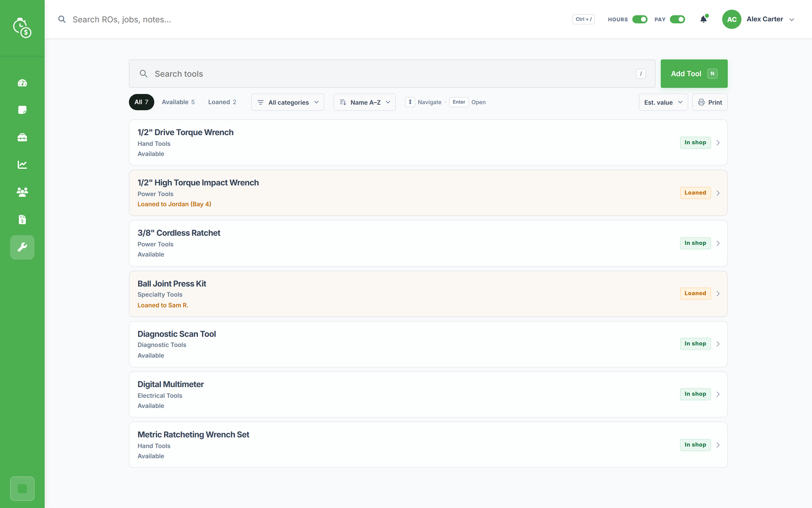Open the notifications bell

[703, 19]
